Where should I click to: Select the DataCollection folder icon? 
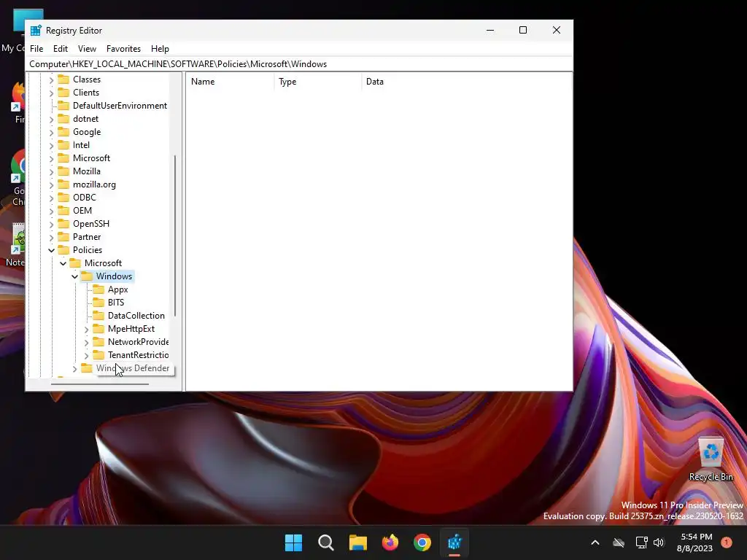point(98,315)
